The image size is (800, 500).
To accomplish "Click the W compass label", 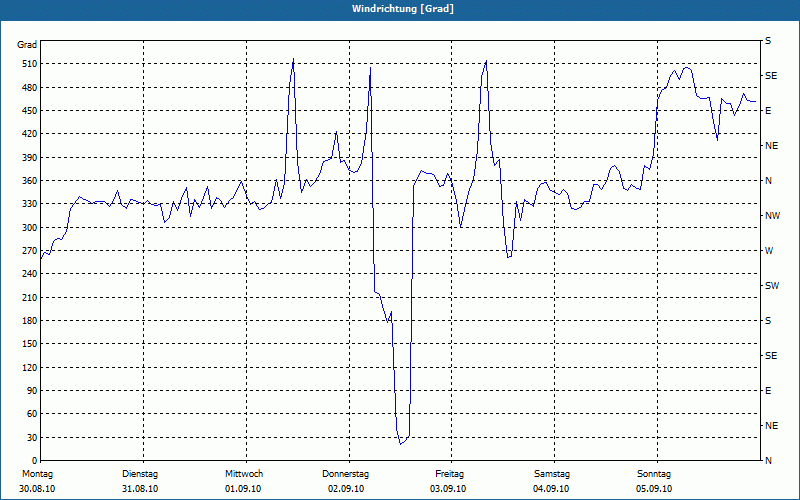I will 769,251.
